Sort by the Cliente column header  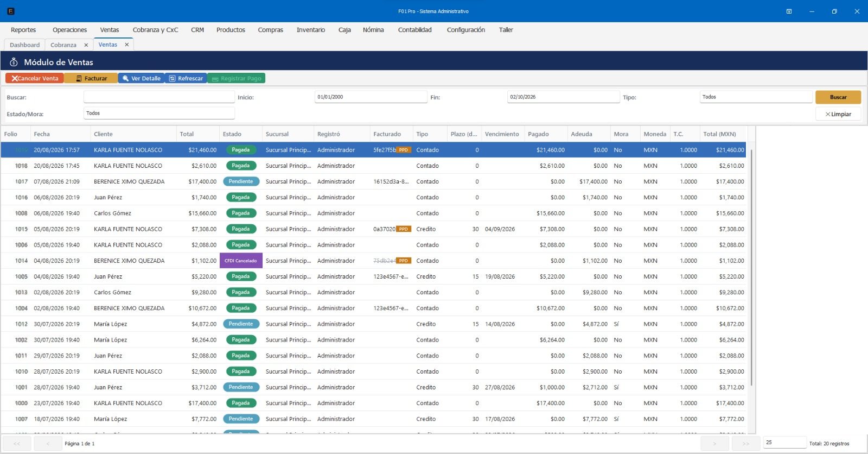134,134
